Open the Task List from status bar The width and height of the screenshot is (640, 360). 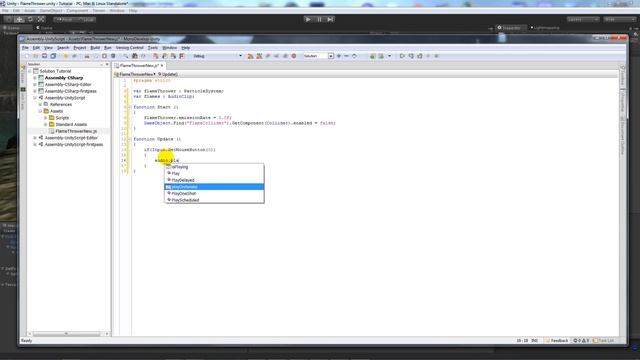click(x=604, y=340)
